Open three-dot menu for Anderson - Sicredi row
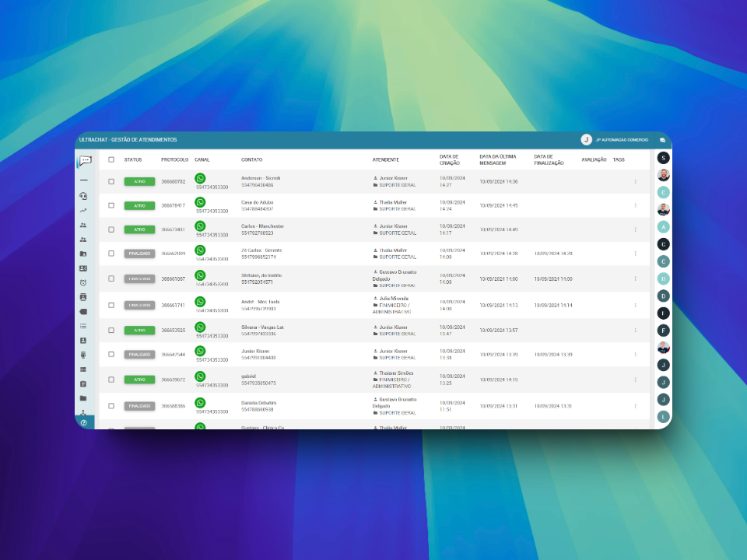The height and width of the screenshot is (560, 747). point(635,182)
